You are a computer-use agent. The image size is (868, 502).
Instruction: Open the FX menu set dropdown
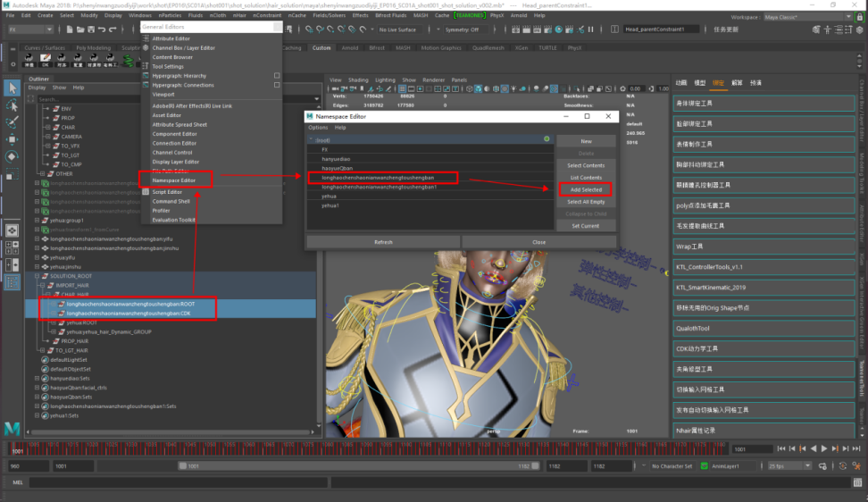[x=29, y=29]
